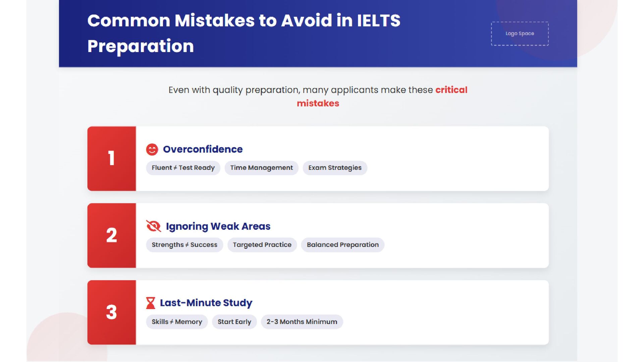The height and width of the screenshot is (362, 644).
Task: Click the slide title about IELTS Preparation
Action: pos(244,33)
